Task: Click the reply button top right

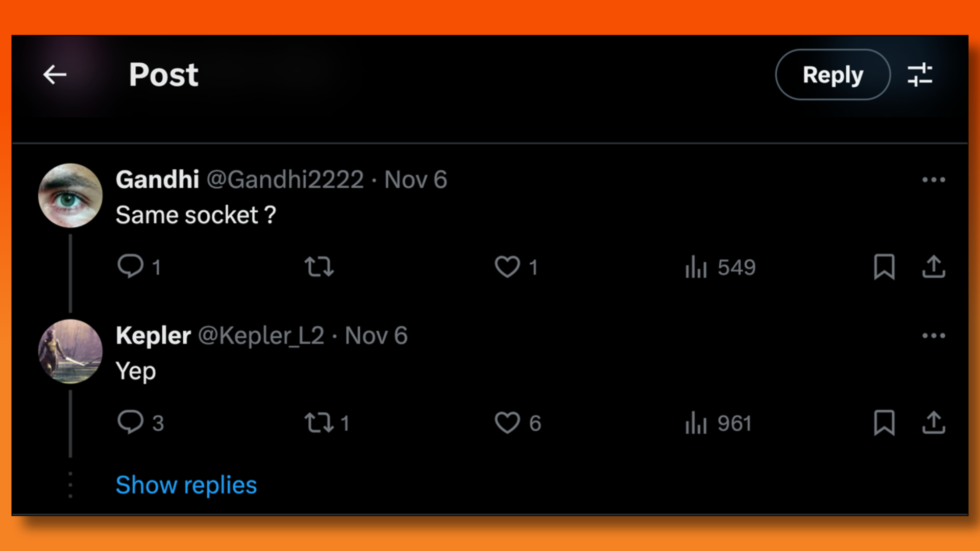Action: (x=832, y=74)
